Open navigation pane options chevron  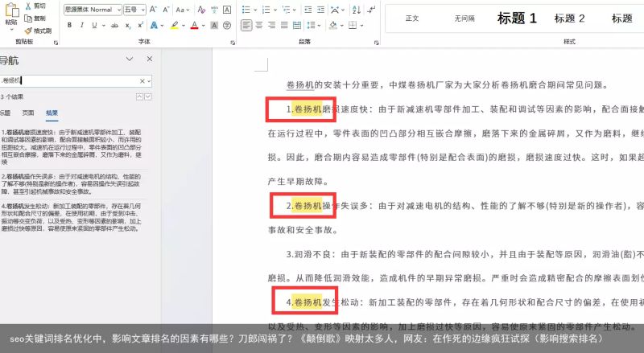click(130, 60)
